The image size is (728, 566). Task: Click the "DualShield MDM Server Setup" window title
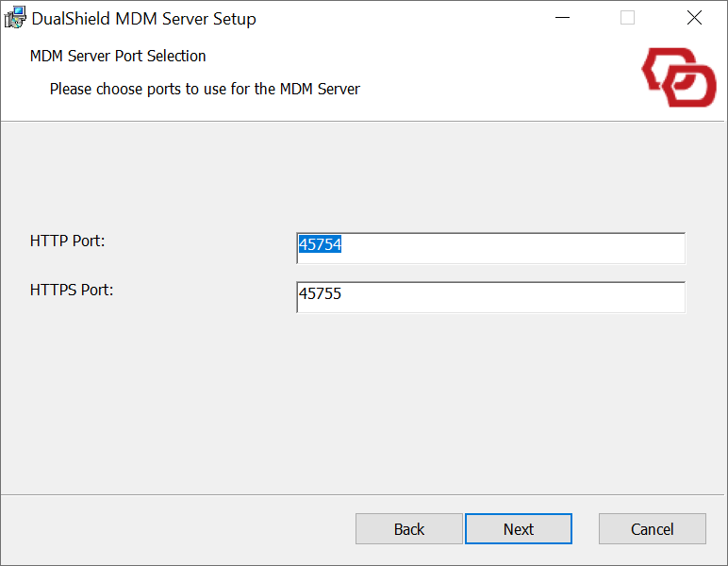coord(143,19)
